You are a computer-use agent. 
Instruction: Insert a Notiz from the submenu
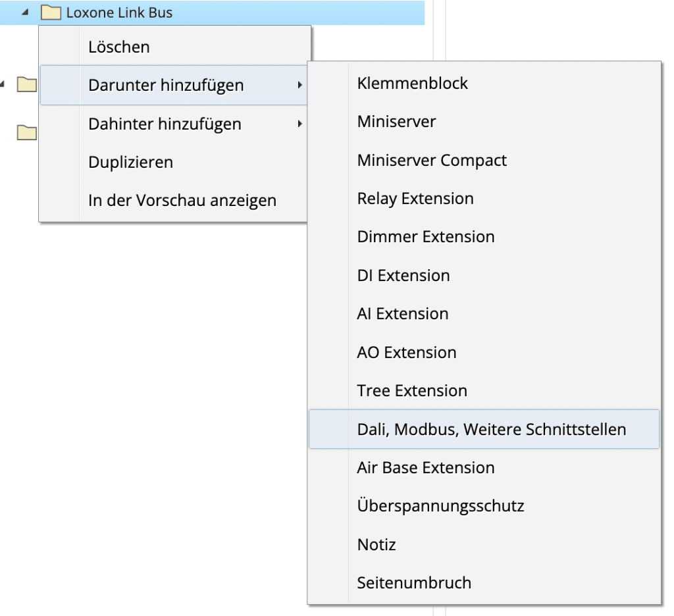click(484, 545)
